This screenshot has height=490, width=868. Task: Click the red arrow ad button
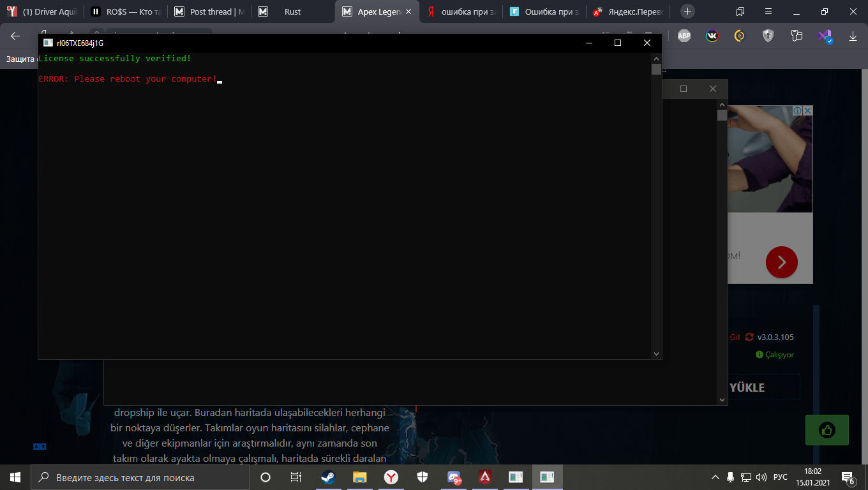tap(781, 262)
